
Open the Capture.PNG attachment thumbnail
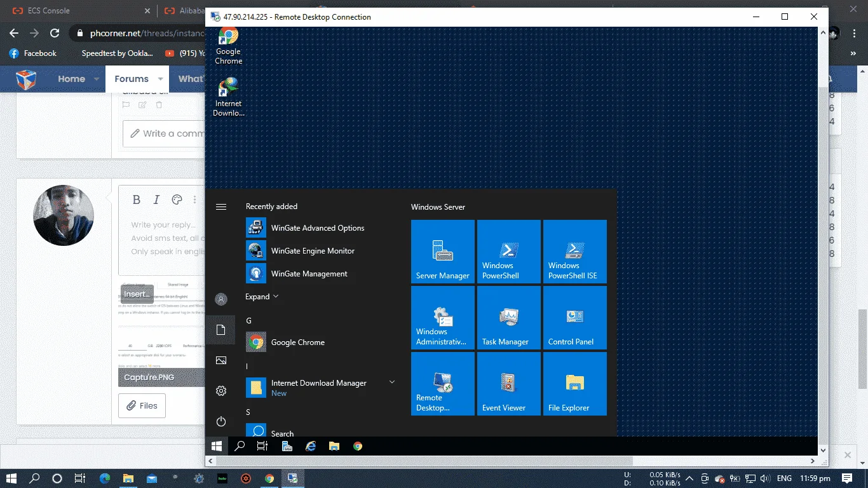tap(161, 334)
